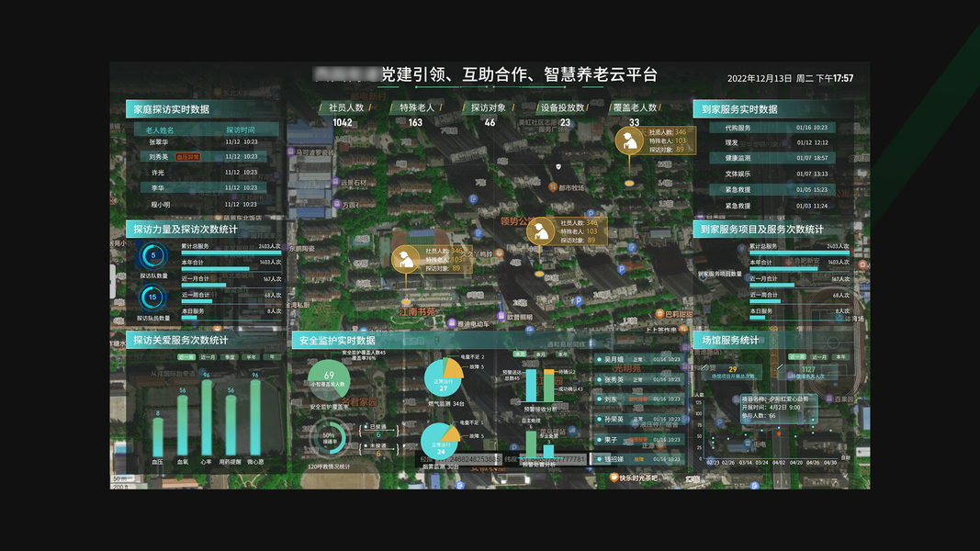Click the 1127 venue service count
The width and height of the screenshot is (980, 551).
[x=808, y=369]
